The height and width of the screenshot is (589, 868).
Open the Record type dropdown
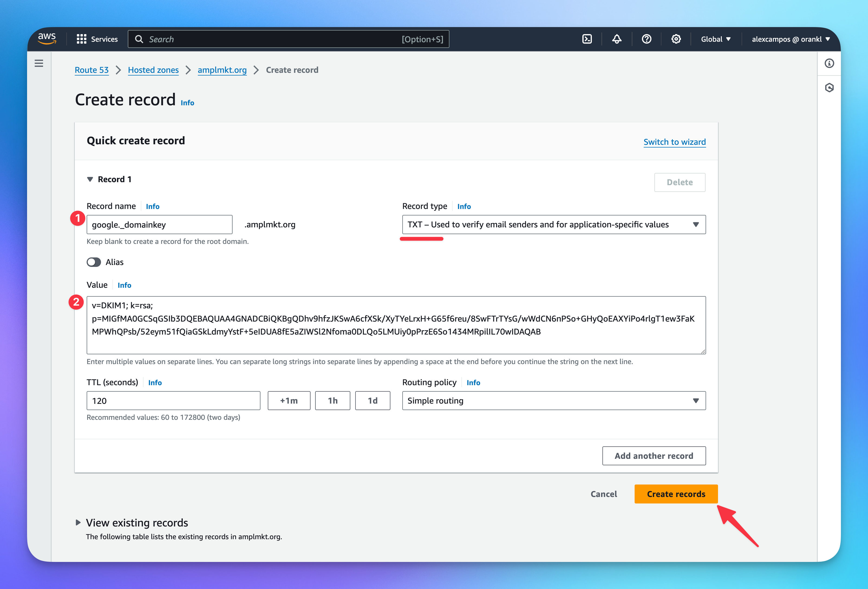point(553,224)
